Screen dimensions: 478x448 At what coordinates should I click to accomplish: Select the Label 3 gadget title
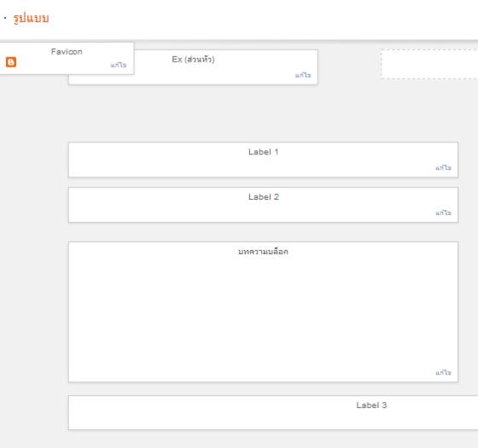point(371,405)
